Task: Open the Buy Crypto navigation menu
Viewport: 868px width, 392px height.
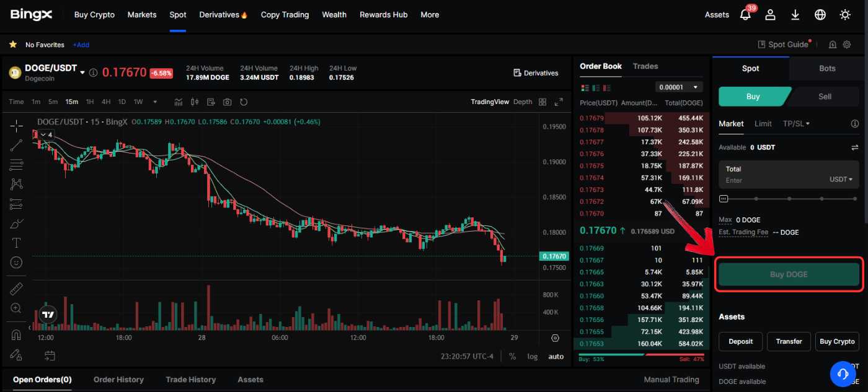Action: (94, 14)
